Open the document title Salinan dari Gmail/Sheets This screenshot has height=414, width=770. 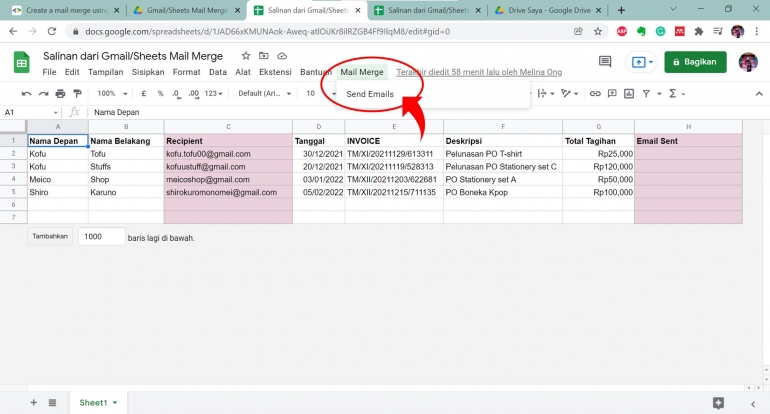tap(133, 56)
